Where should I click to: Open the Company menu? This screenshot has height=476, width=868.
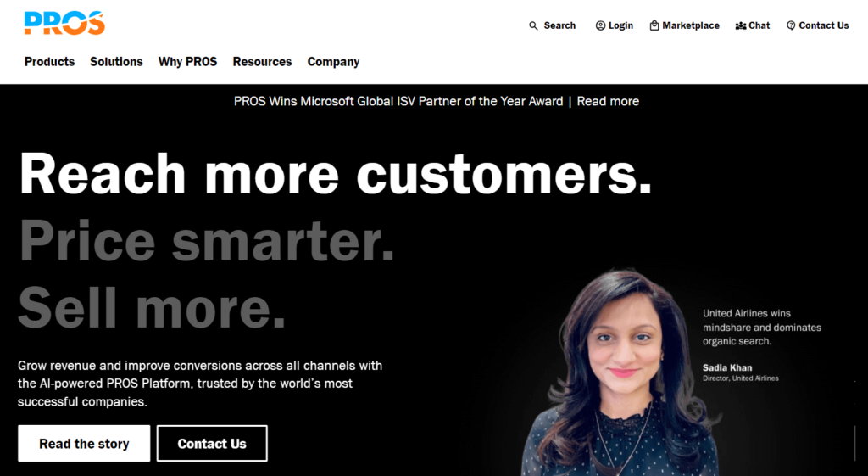[x=333, y=61]
